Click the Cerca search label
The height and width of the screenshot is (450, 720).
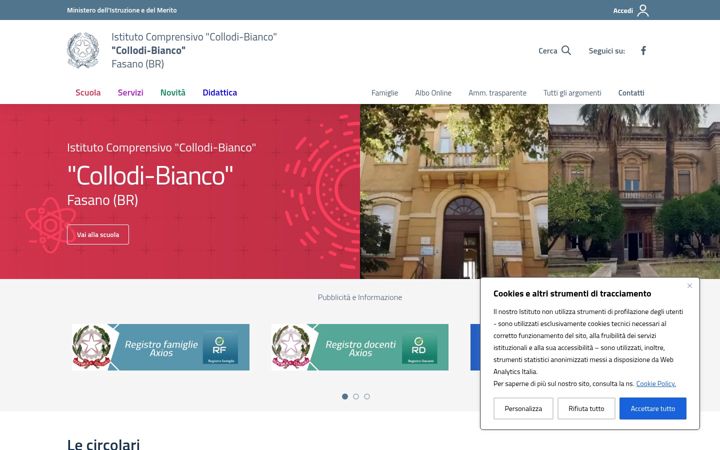point(547,51)
